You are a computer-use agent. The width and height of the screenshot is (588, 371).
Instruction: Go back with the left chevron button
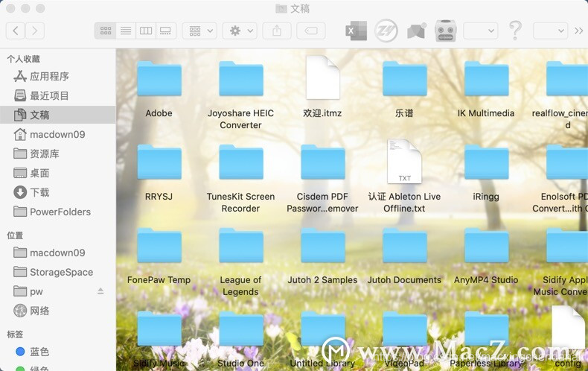point(16,31)
